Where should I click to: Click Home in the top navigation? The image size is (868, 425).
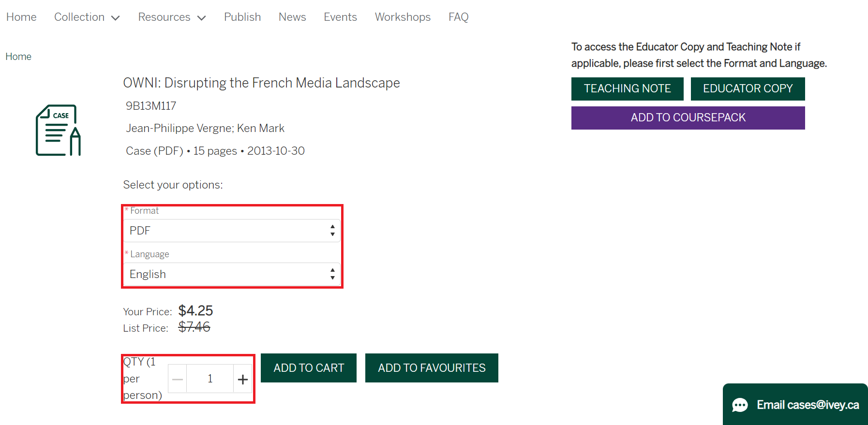(x=21, y=17)
